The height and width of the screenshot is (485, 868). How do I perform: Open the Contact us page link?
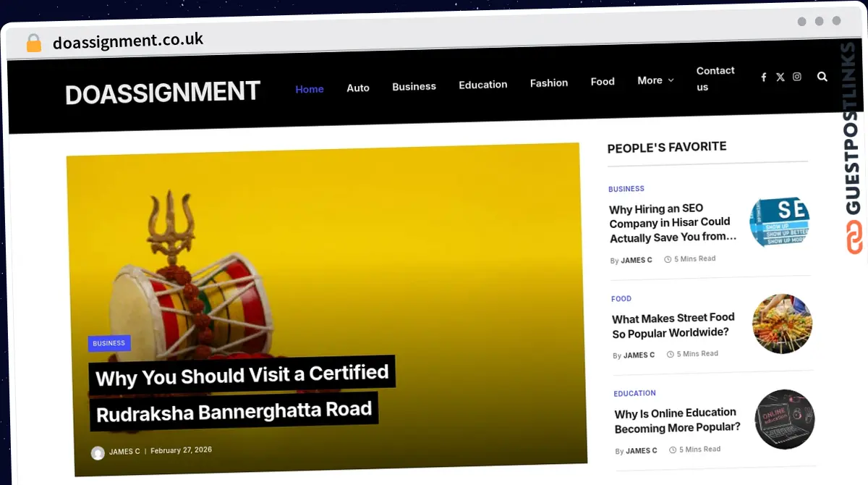[x=715, y=79]
